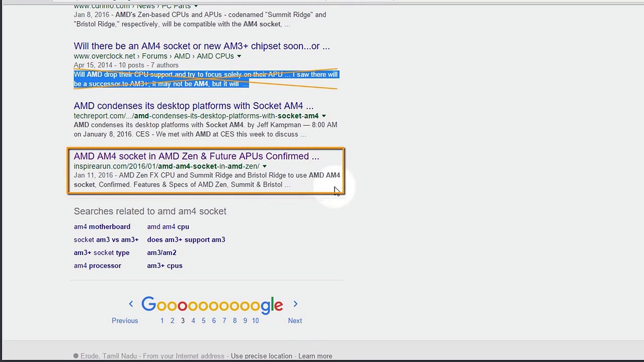Open "Will there be an AM4 socket" result
Viewport: 644px width, 362px height.
(x=202, y=46)
